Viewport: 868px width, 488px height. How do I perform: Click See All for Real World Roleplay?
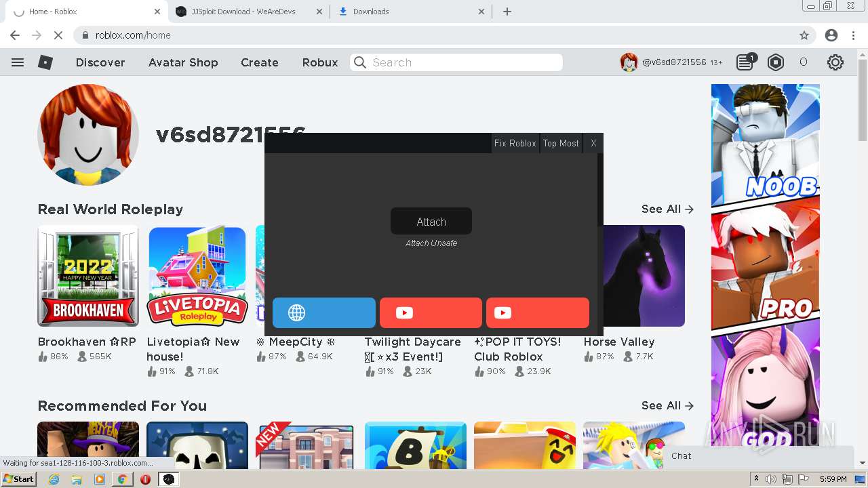point(667,209)
